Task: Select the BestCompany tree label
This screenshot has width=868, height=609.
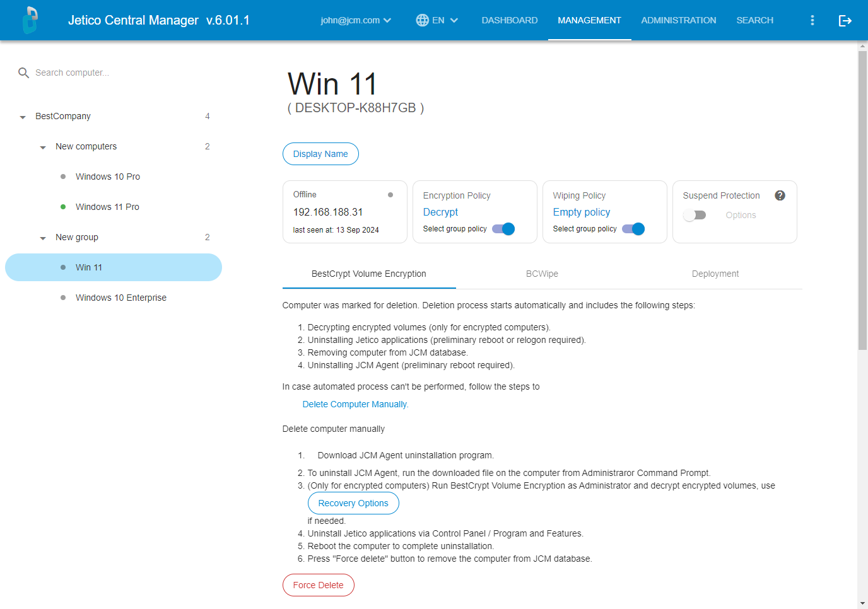Action: pos(63,116)
